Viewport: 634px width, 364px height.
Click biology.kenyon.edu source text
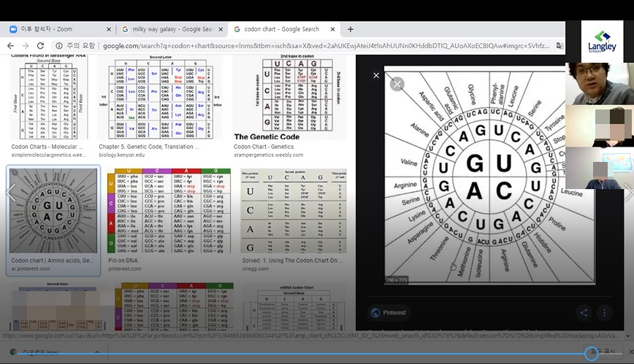coord(122,155)
